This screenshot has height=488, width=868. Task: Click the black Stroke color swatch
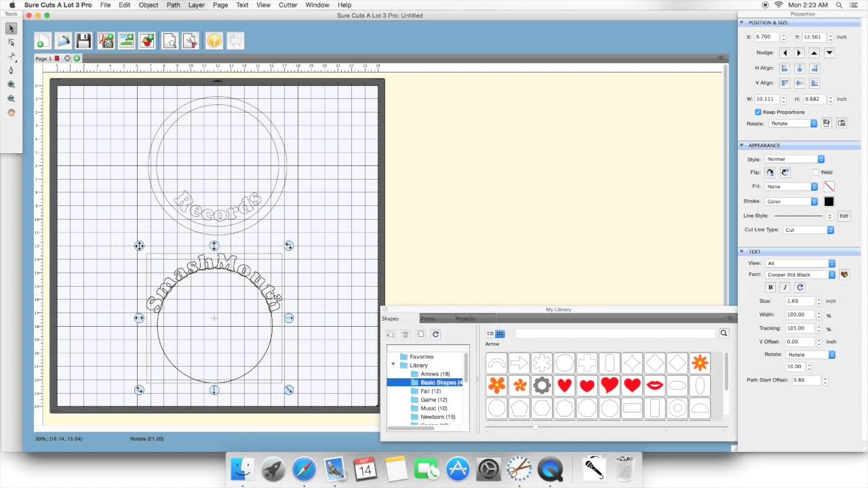click(x=829, y=201)
